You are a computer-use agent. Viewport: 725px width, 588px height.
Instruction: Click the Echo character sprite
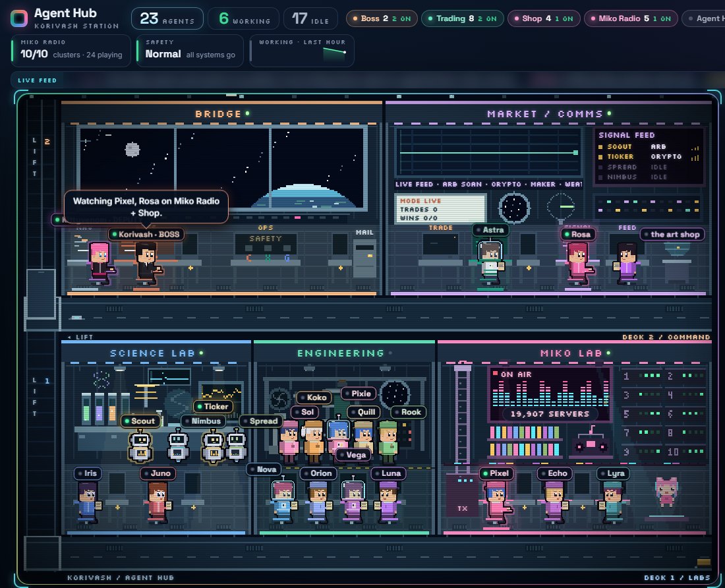[x=555, y=502]
